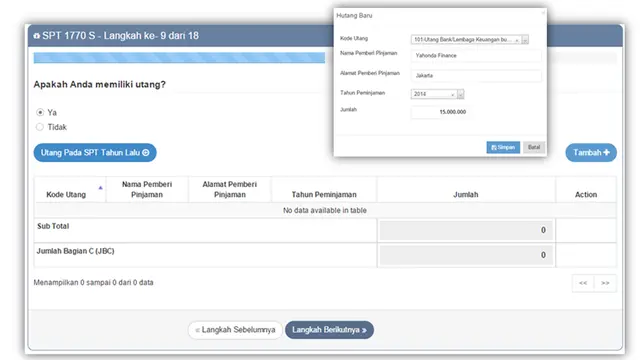The image size is (640, 360).
Task: Click the Nama Pemberi Pinjaman column header
Action: click(x=147, y=189)
